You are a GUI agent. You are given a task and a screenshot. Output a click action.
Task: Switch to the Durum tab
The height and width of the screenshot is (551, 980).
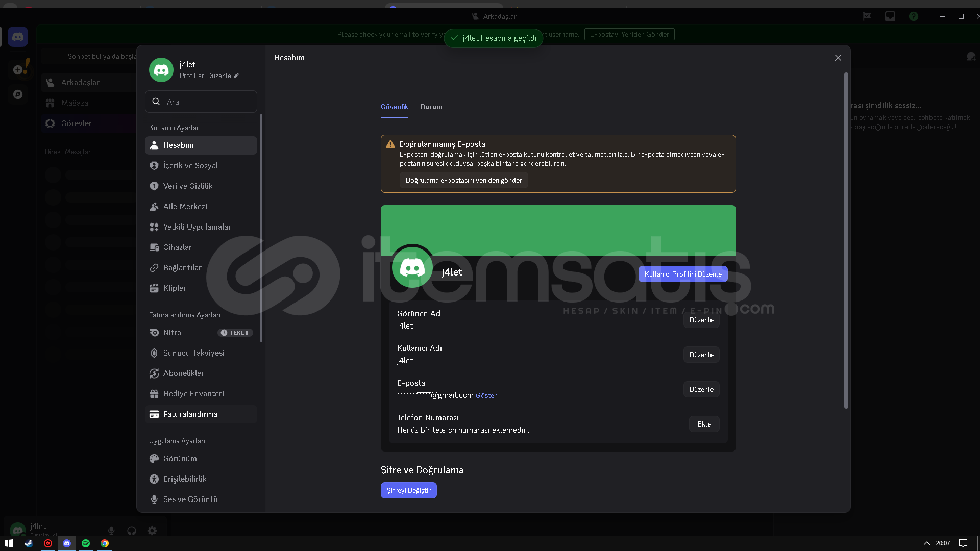click(x=431, y=107)
